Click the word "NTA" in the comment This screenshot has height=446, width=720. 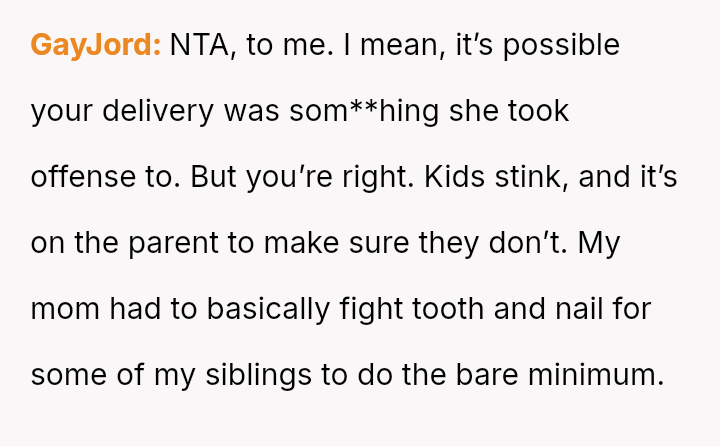(x=201, y=45)
